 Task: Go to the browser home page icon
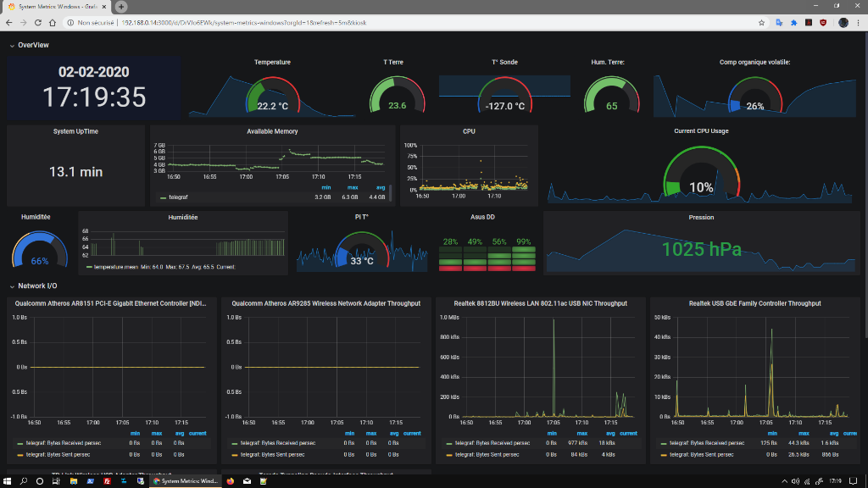pos(52,23)
